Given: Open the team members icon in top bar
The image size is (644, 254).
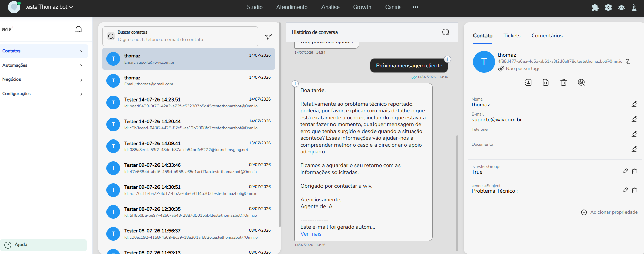Looking at the screenshot, I should [x=621, y=8].
